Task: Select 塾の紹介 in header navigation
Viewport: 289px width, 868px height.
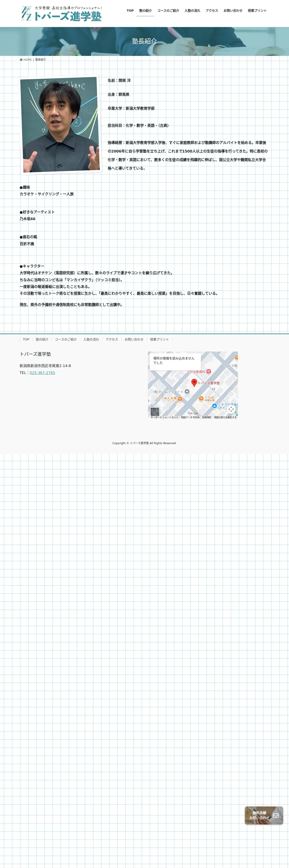Action: 145,11
